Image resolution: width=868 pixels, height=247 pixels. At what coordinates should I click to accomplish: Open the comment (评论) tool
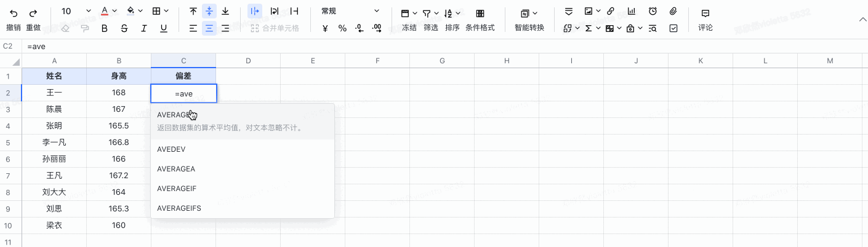click(x=705, y=19)
